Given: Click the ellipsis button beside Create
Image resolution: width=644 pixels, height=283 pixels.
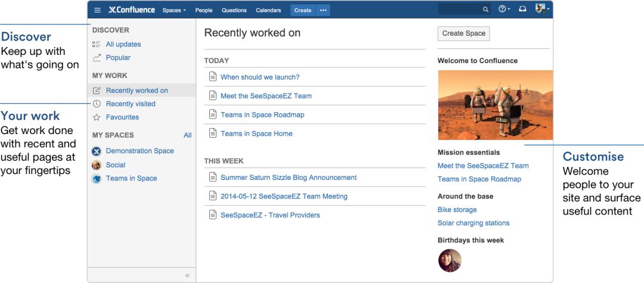Looking at the screenshot, I should pyautogui.click(x=323, y=10).
